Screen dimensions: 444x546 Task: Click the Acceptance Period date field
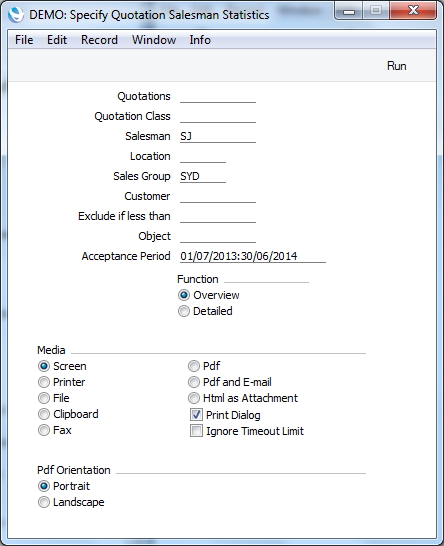(x=253, y=256)
